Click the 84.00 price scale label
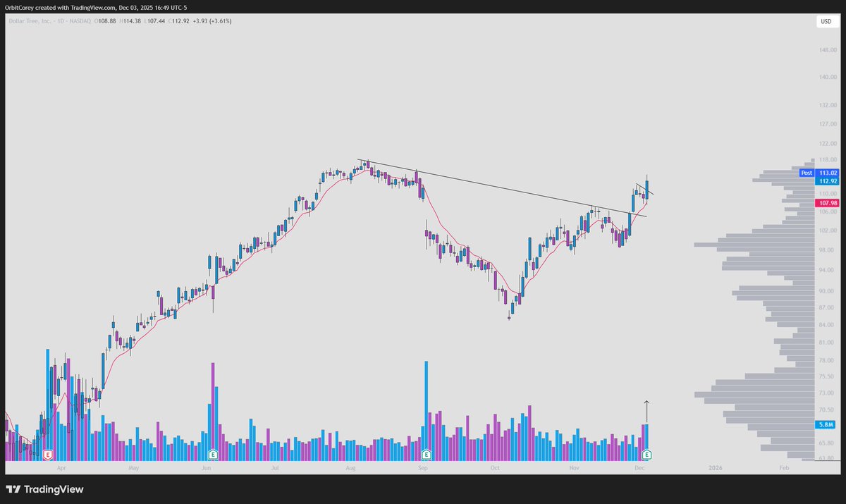 828,325
